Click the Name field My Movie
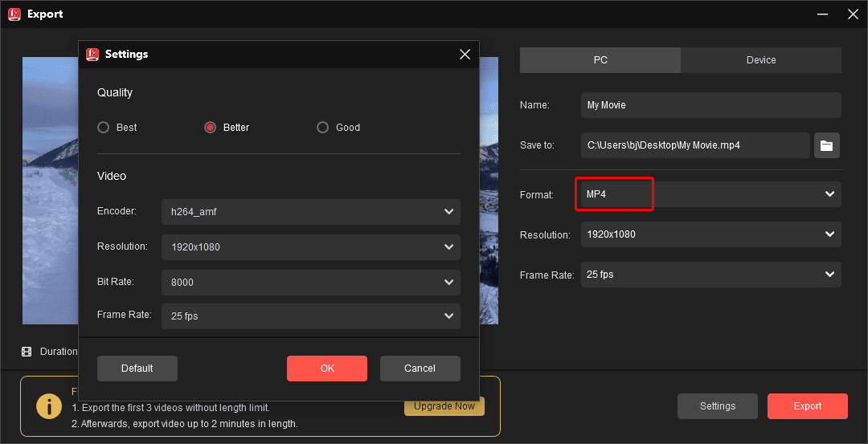868x444 pixels. (710, 105)
